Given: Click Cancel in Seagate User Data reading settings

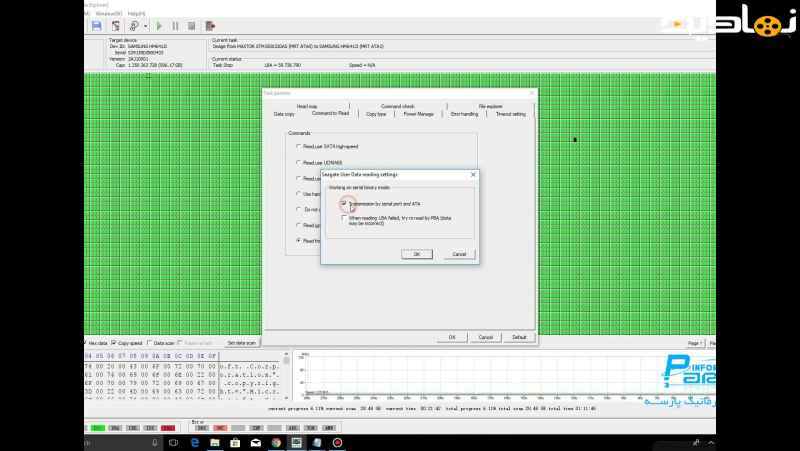Looking at the screenshot, I should pyautogui.click(x=459, y=254).
